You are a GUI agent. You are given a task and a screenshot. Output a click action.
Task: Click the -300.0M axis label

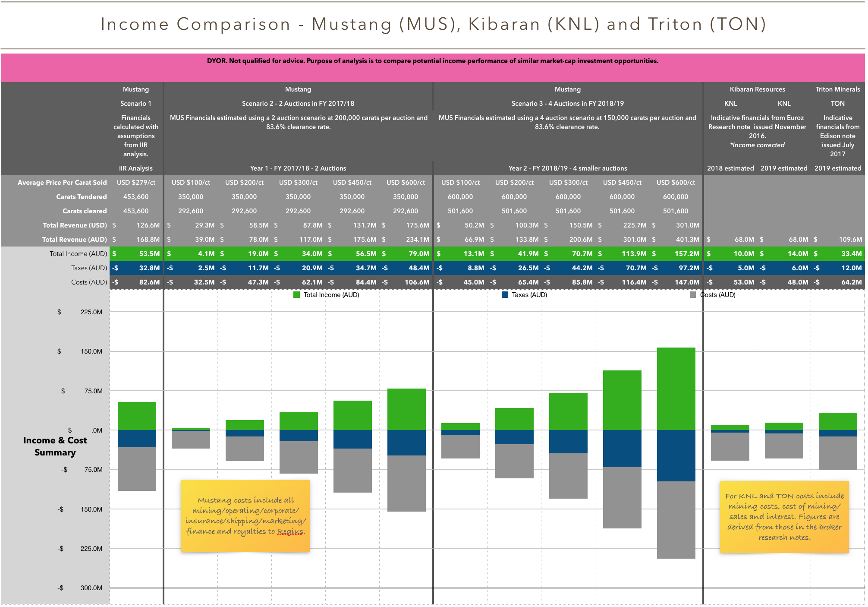click(80, 588)
